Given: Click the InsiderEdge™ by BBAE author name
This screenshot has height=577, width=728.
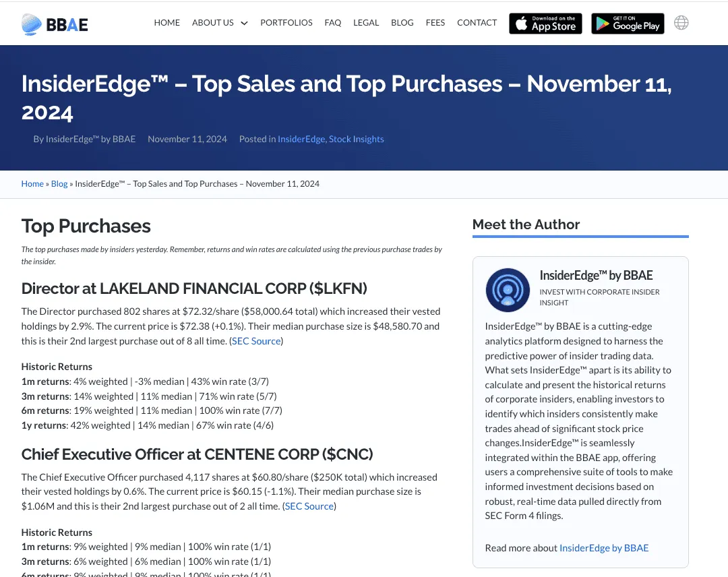Looking at the screenshot, I should tap(596, 276).
